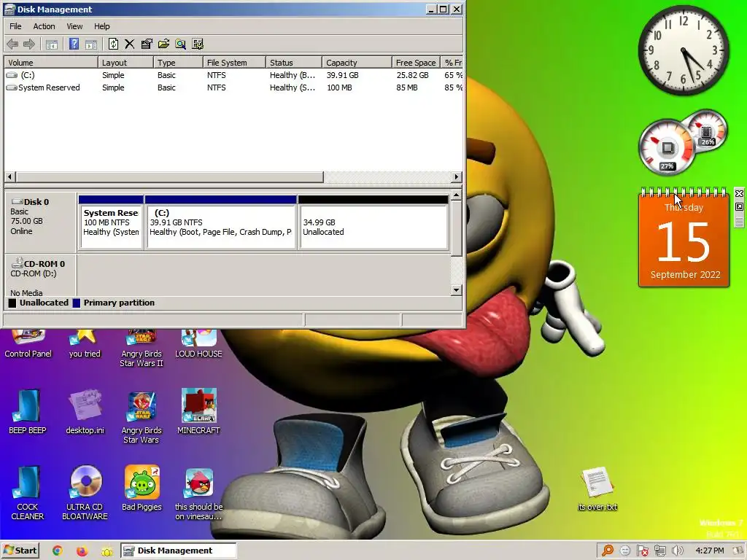Image resolution: width=747 pixels, height=560 pixels.
Task: Click the CD-ROM 0 (D:) label
Action: coord(40,276)
